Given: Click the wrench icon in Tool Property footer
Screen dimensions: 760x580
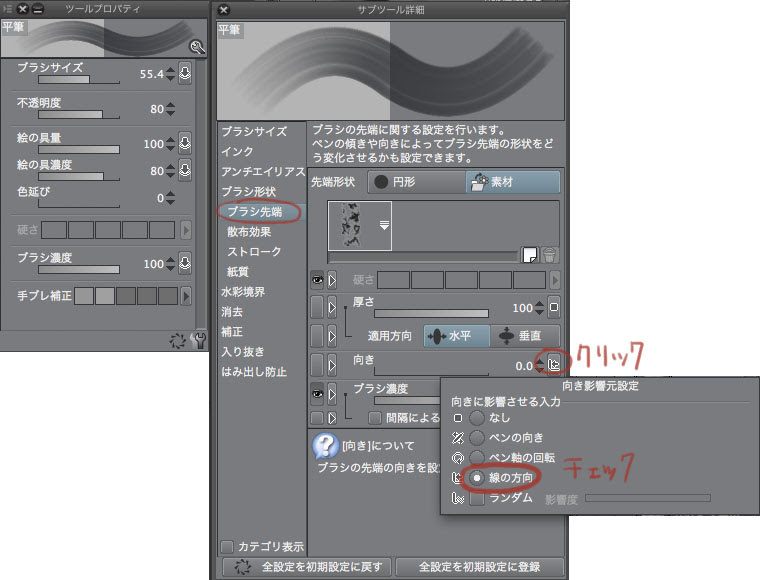Looking at the screenshot, I should click(198, 341).
